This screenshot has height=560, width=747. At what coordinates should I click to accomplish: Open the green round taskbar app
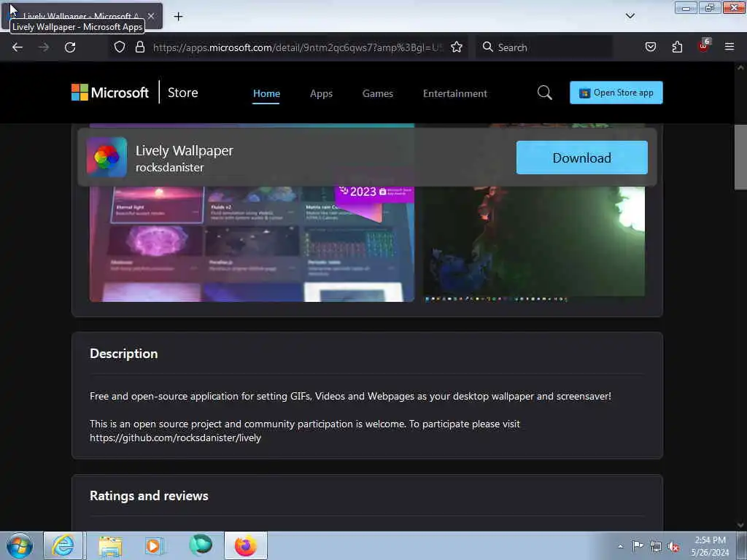tap(201, 545)
